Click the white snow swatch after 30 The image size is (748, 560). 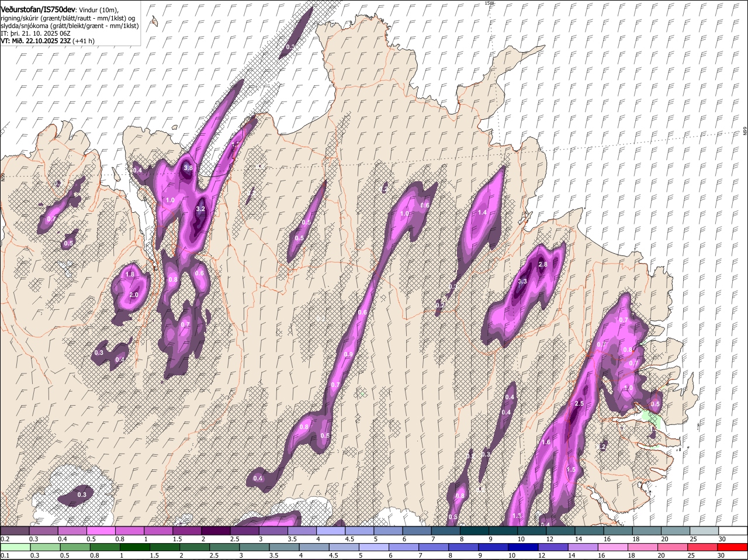733,531
